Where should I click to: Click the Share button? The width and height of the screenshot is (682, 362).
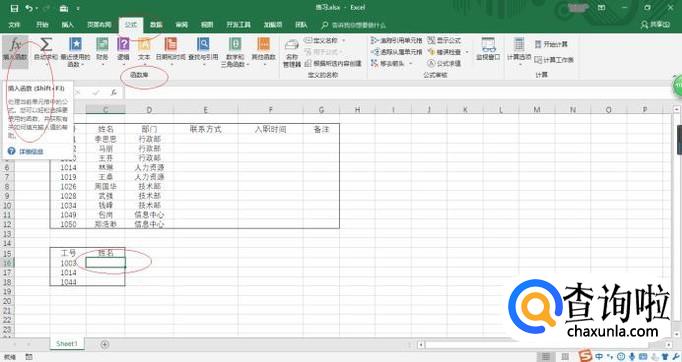click(x=656, y=25)
